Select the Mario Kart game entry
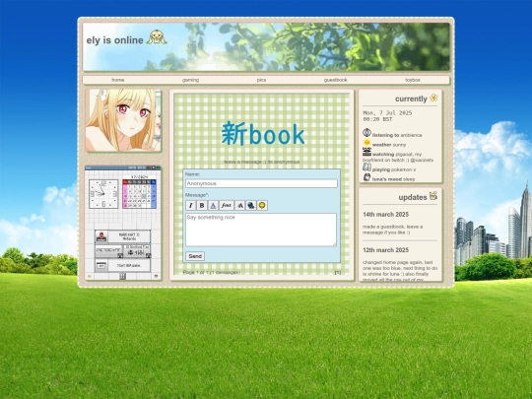 click(x=123, y=236)
